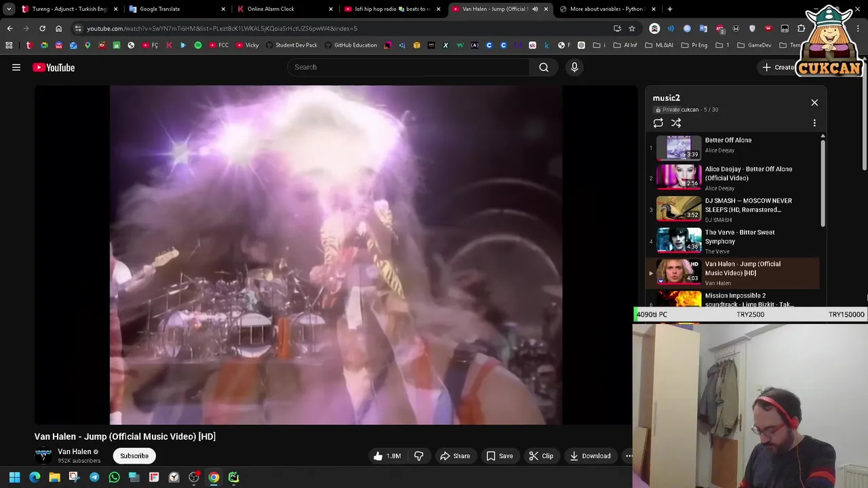Open Telegram from the taskbar
This screenshot has height=488, width=868.
(x=94, y=477)
